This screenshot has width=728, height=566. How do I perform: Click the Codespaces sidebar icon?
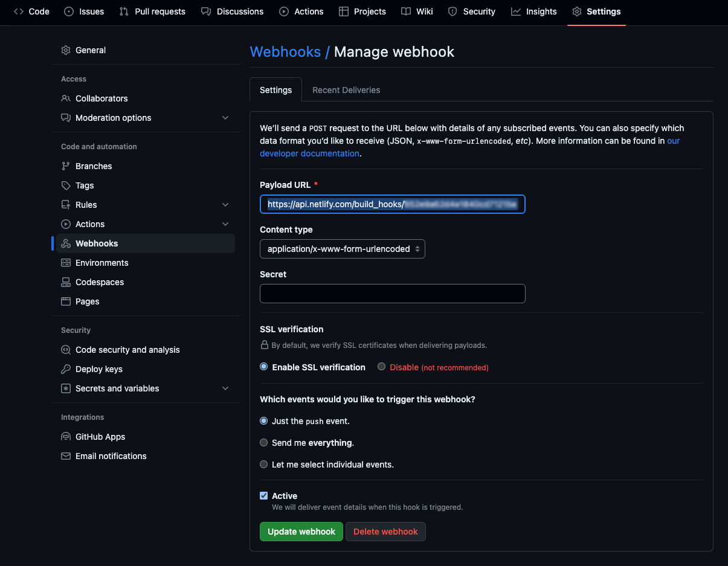65,282
